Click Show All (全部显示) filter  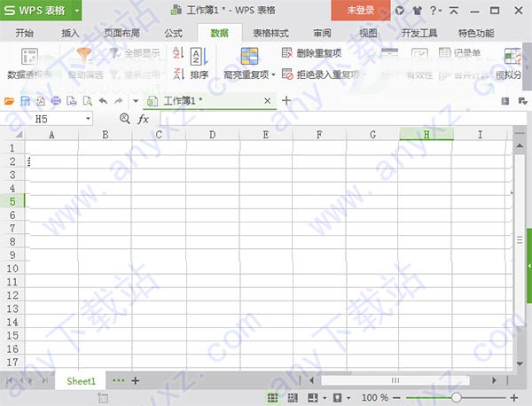coord(135,53)
